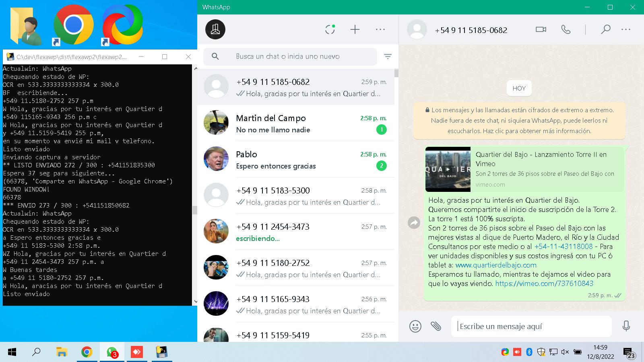Click the Google Chrome desktop shortcut
The height and width of the screenshot is (362, 644).
click(x=73, y=25)
